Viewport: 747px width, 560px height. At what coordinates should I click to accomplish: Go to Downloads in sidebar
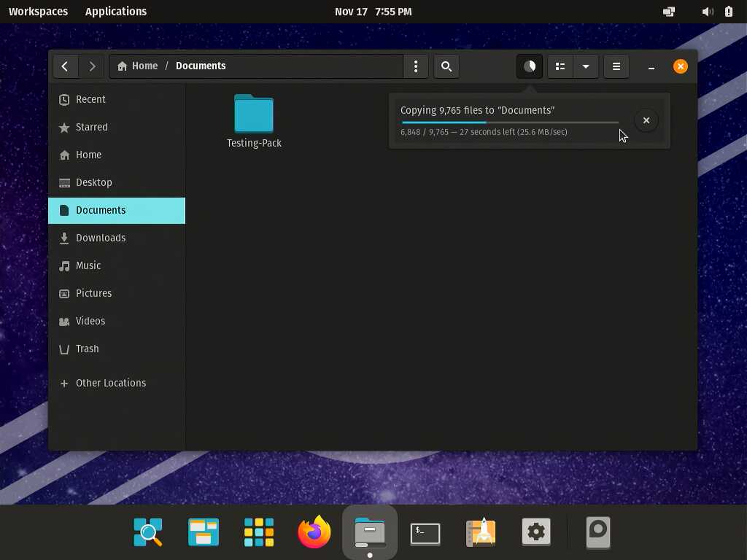[x=100, y=238]
